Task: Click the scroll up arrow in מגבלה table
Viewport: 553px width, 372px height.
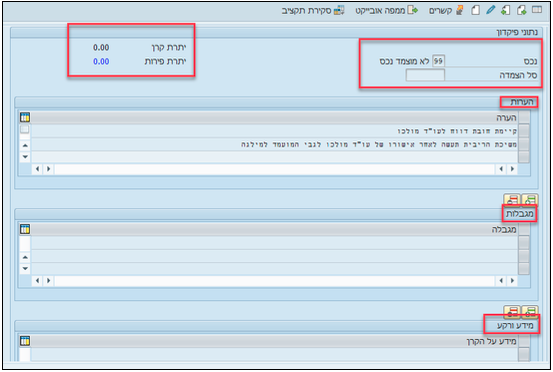Action: click(25, 257)
